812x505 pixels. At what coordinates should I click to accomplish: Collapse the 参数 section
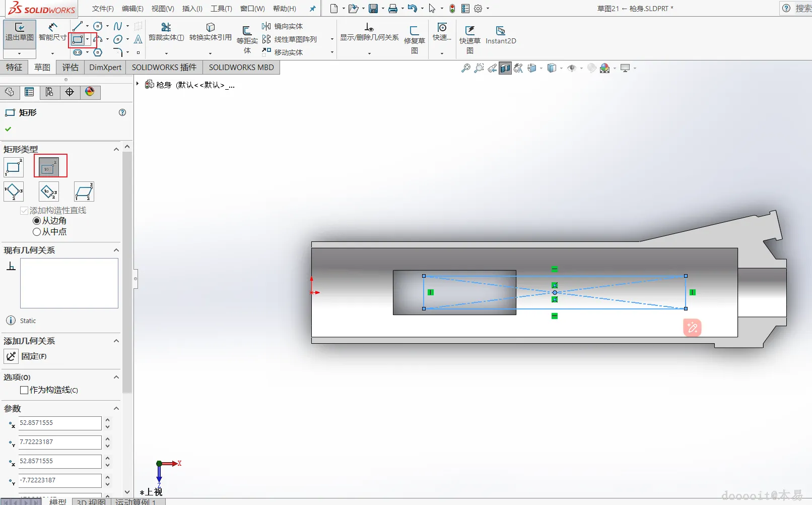click(116, 408)
